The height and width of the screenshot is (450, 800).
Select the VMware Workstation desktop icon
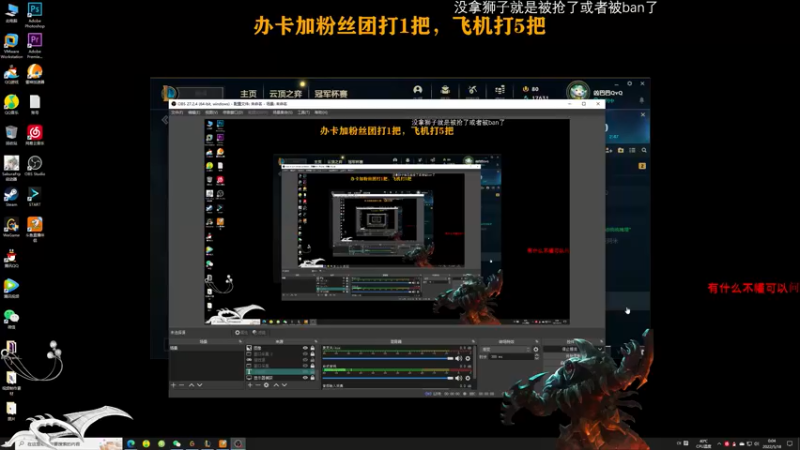coord(11,45)
